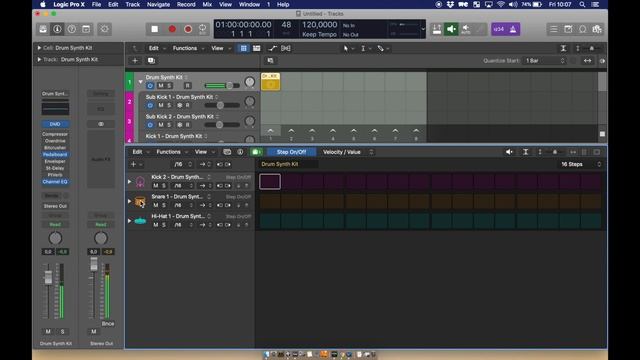Open the pointer tool menu
The width and height of the screenshot is (640, 360).
pyautogui.click(x=348, y=48)
